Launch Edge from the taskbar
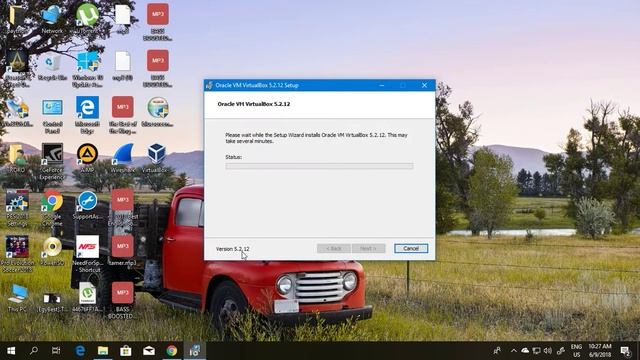This screenshot has width=640, height=360. (x=80, y=351)
